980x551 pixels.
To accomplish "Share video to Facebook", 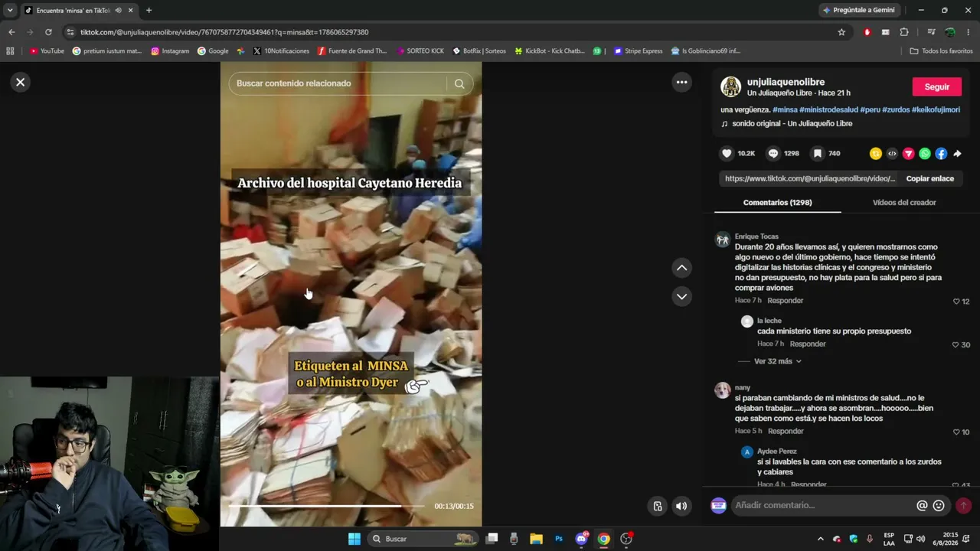I will (941, 154).
